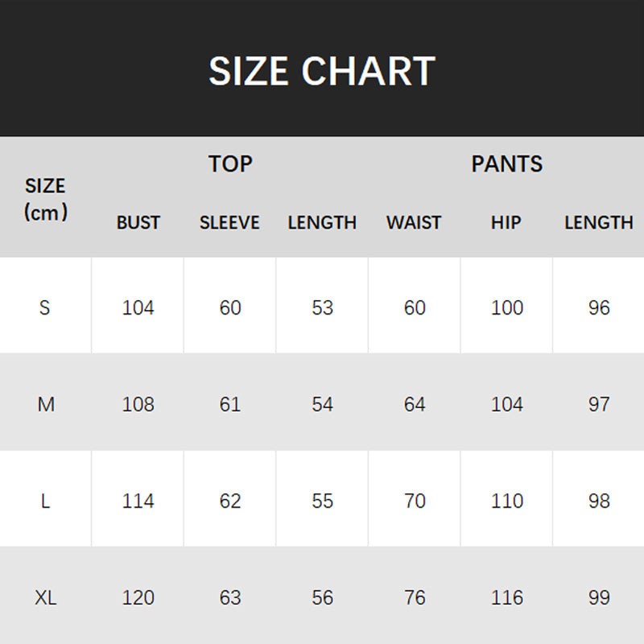The width and height of the screenshot is (644, 644).
Task: Click hip value 110 for size L
Action: pyautogui.click(x=507, y=501)
